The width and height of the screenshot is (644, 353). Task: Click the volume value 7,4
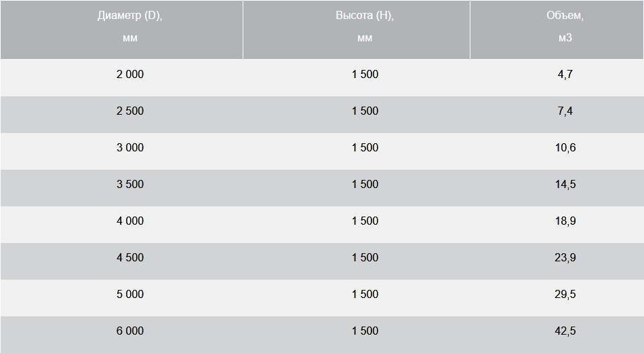click(x=565, y=111)
